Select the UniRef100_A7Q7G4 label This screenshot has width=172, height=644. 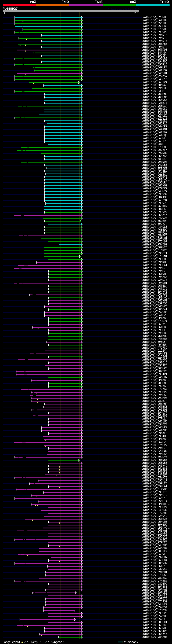[154, 389]
